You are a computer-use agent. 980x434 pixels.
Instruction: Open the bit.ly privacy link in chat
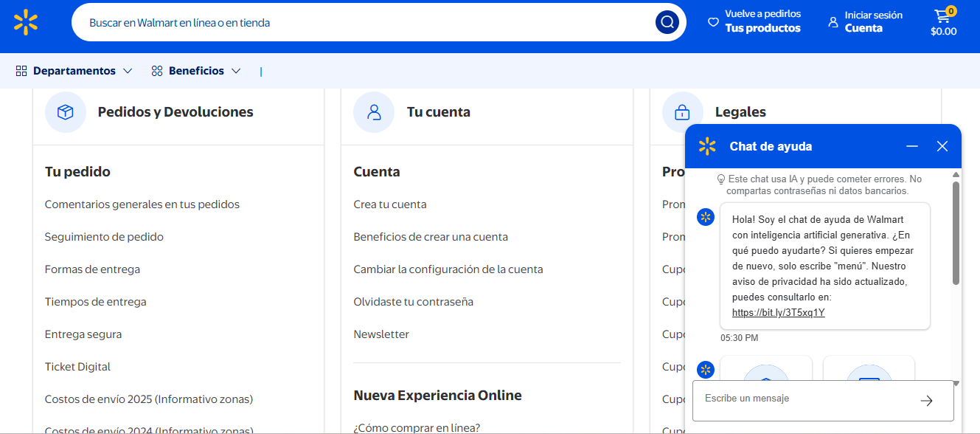pos(778,313)
